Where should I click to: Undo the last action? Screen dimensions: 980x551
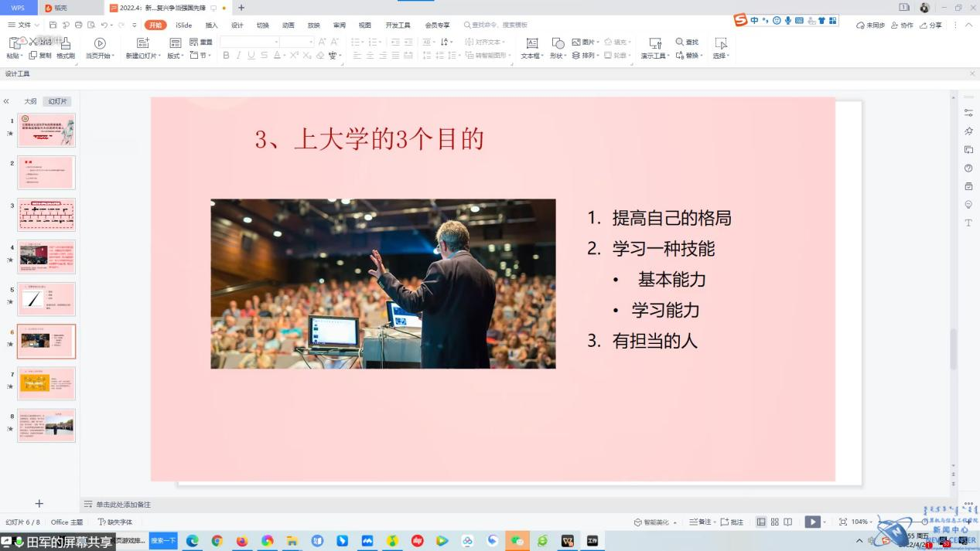pyautogui.click(x=104, y=26)
